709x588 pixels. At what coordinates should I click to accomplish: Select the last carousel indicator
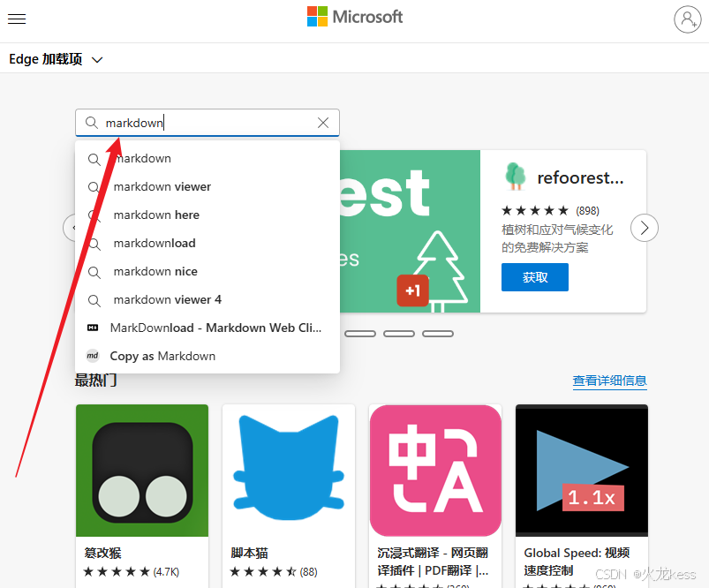point(438,334)
